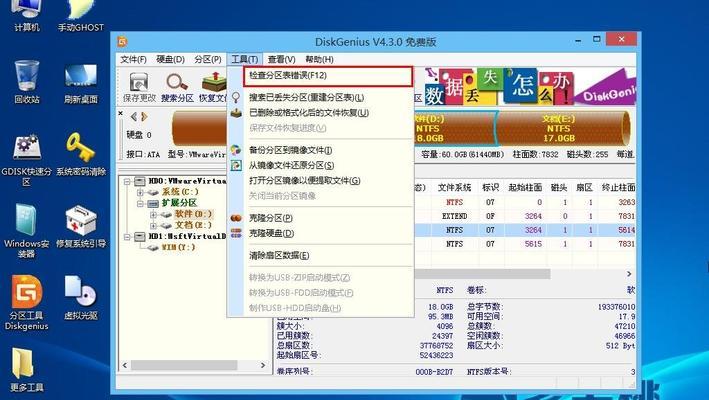Open 帮助(H) menu

pos(319,59)
